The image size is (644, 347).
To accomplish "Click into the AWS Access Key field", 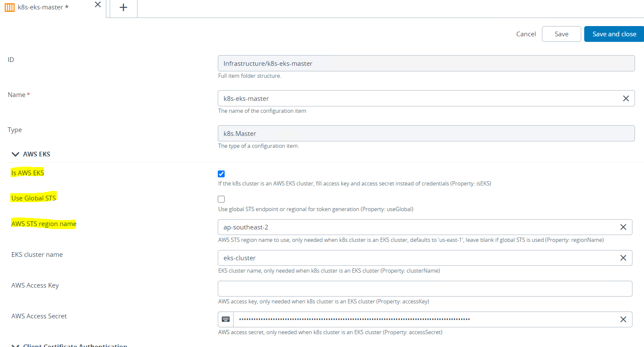I will click(424, 288).
